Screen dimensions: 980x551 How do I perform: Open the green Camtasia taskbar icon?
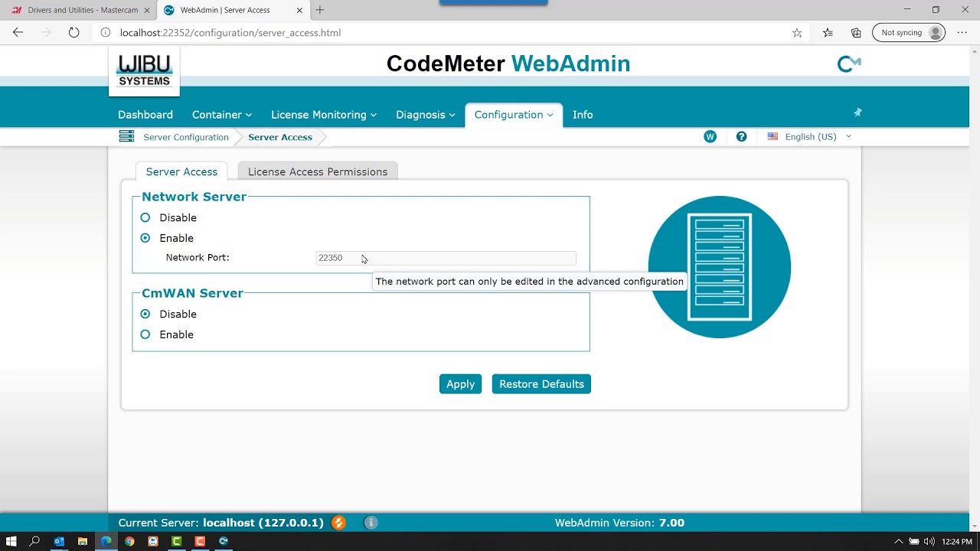click(x=177, y=541)
